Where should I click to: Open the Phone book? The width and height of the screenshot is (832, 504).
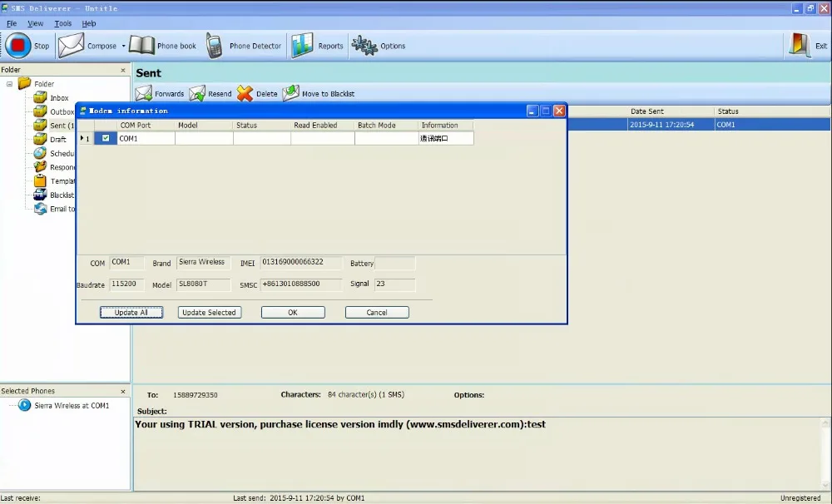click(x=142, y=46)
